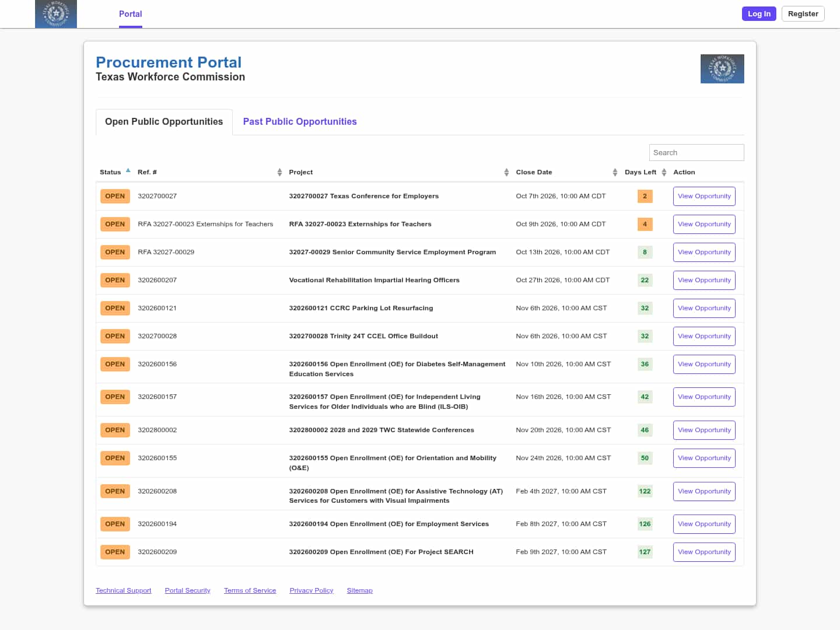Image resolution: width=840 pixels, height=630 pixels.
Task: Click reference number 3202600121
Action: (x=157, y=309)
